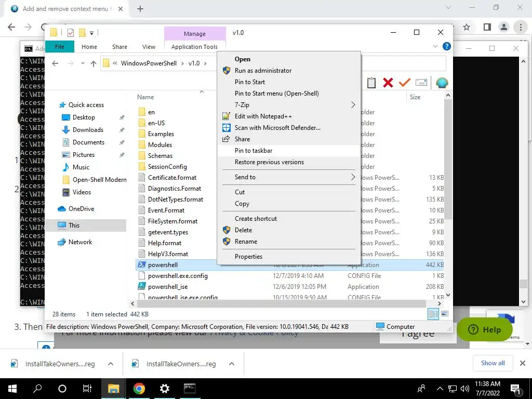This screenshot has height=399, width=532.
Task: Click the orange checkmark properties toolbar icon
Action: coord(404,83)
